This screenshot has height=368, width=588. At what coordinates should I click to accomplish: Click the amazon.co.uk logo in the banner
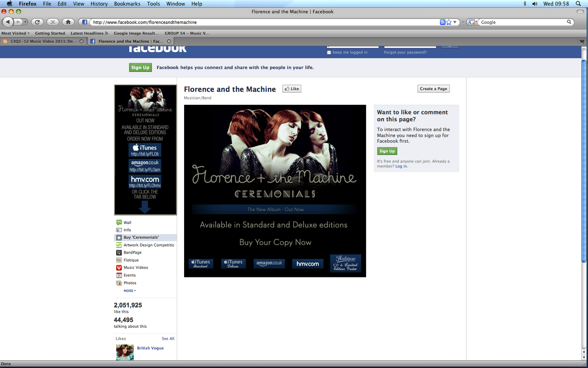coord(269,263)
